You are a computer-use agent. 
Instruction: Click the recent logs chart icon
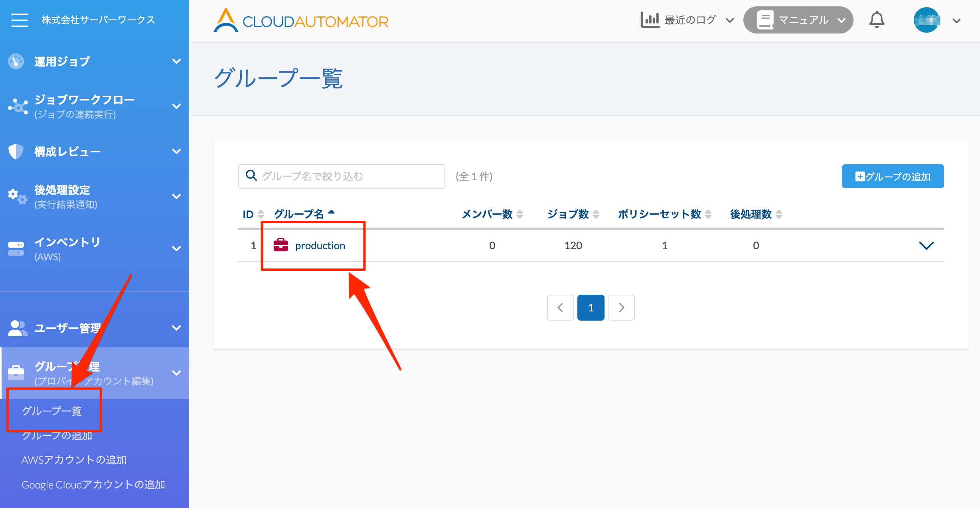pyautogui.click(x=650, y=20)
